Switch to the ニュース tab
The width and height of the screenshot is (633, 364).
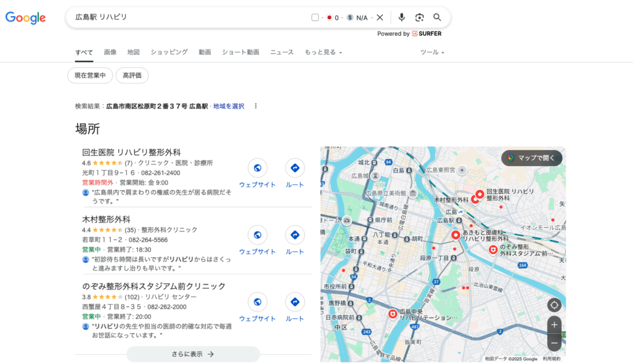point(282,53)
